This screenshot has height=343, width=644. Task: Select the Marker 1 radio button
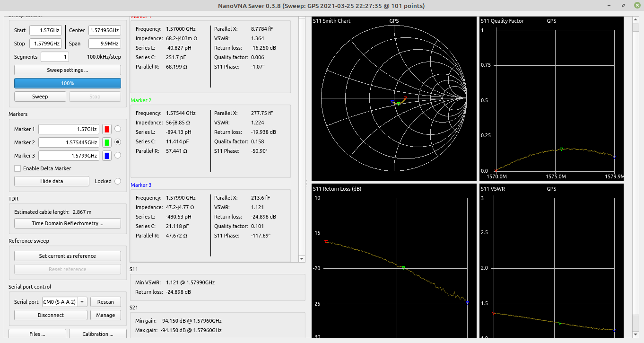(x=118, y=129)
